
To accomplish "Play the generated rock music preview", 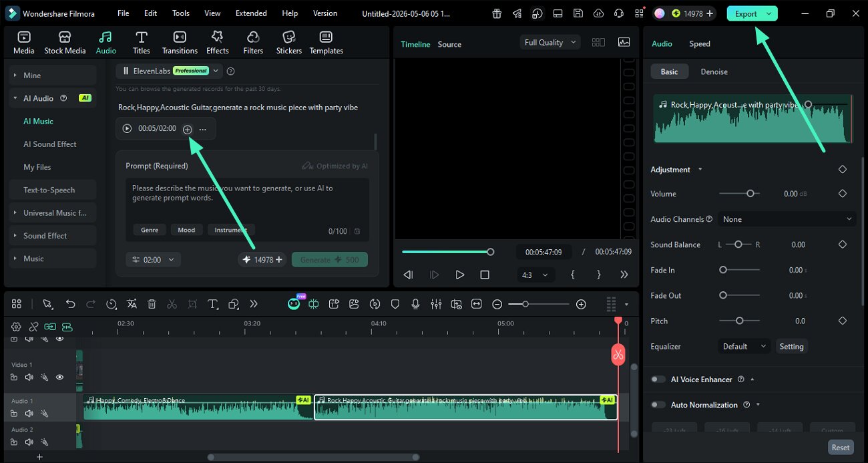I will (127, 128).
